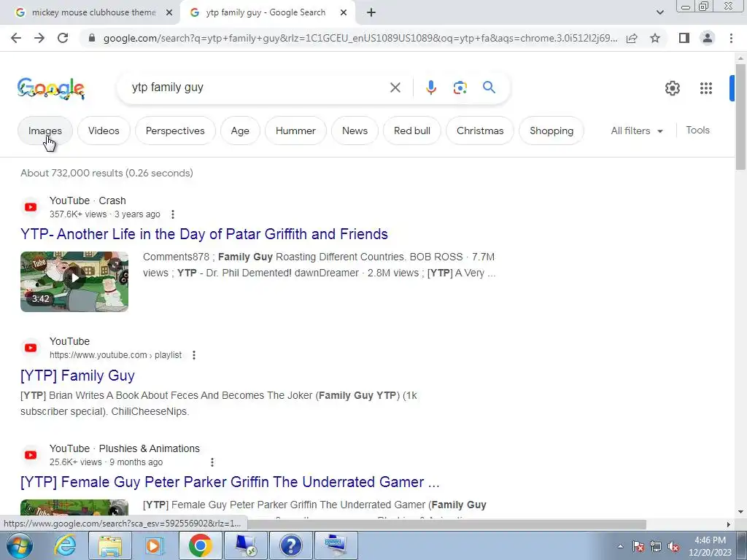The image size is (747, 560).
Task: Clear the search box with the X
Action: 395,87
